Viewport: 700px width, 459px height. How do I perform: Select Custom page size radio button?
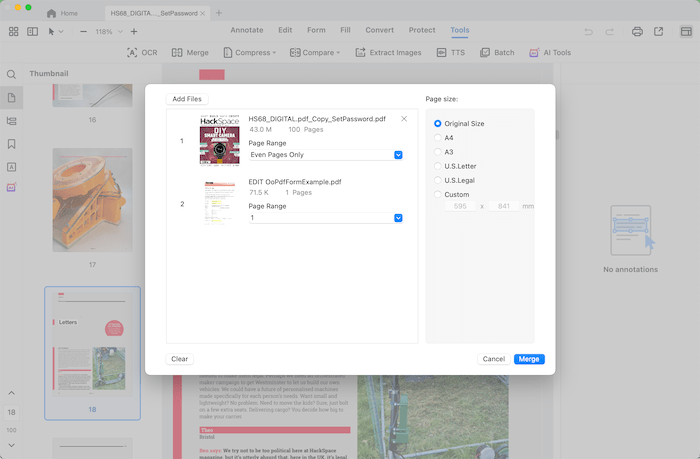(438, 194)
